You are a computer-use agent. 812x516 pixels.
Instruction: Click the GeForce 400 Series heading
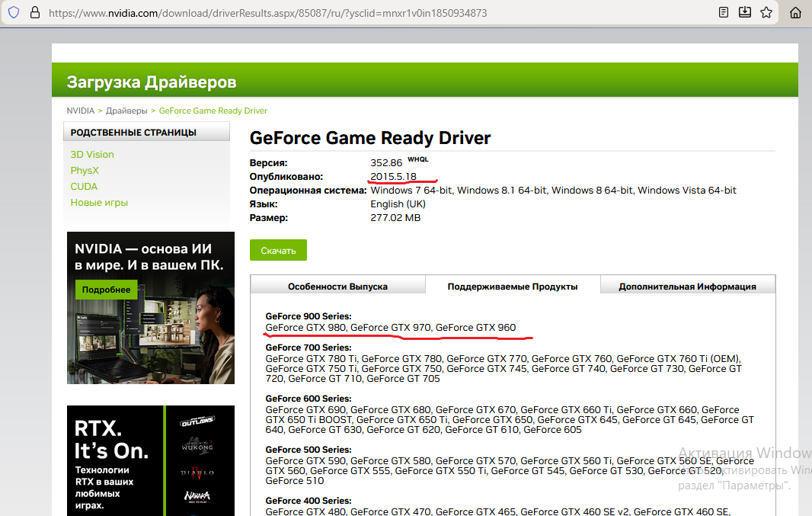308,501
